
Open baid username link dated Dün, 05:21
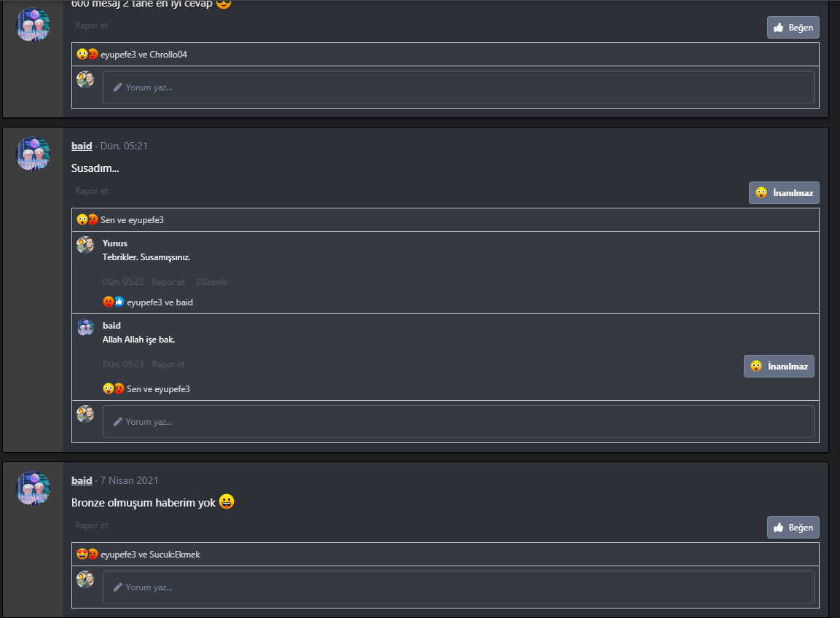[82, 146]
